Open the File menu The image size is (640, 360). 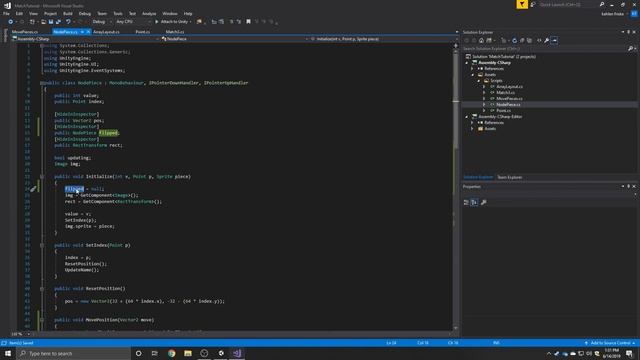pos(6,13)
